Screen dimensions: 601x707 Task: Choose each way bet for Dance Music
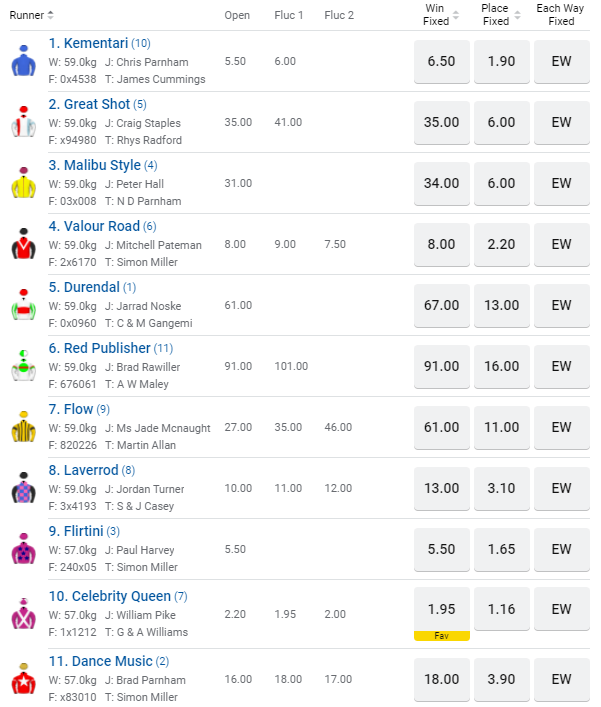pos(561,679)
